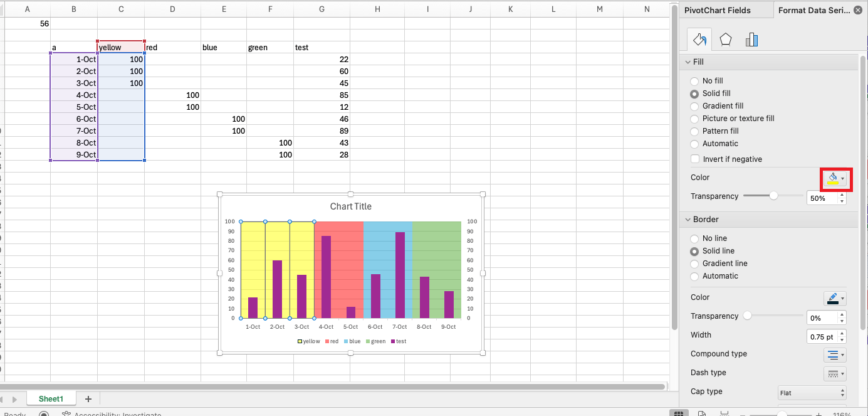Select Automatic under the Border section
The width and height of the screenshot is (868, 416).
(x=694, y=276)
